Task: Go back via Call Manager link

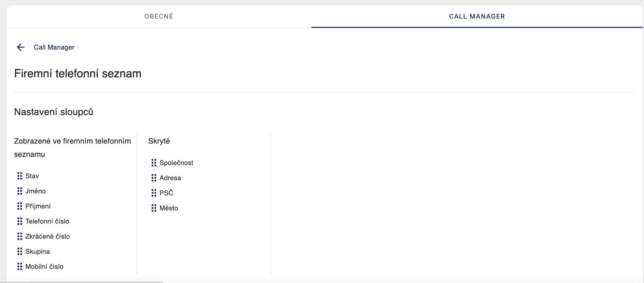Action: click(x=54, y=47)
